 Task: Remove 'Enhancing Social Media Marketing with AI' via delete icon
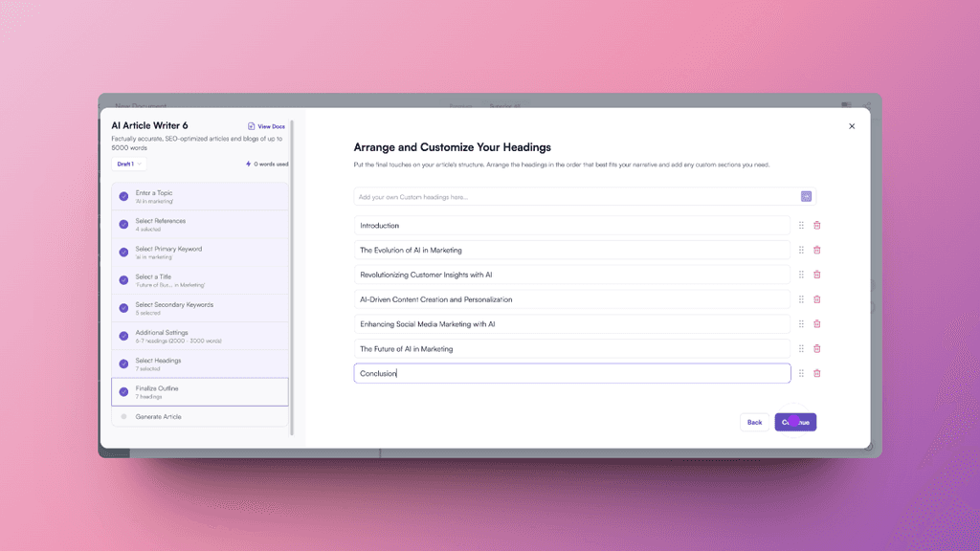click(816, 323)
